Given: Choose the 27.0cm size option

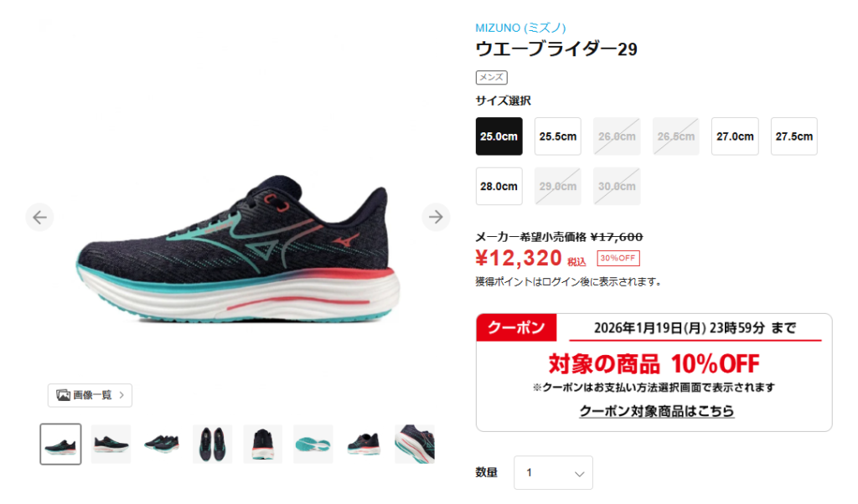Looking at the screenshot, I should point(735,136).
